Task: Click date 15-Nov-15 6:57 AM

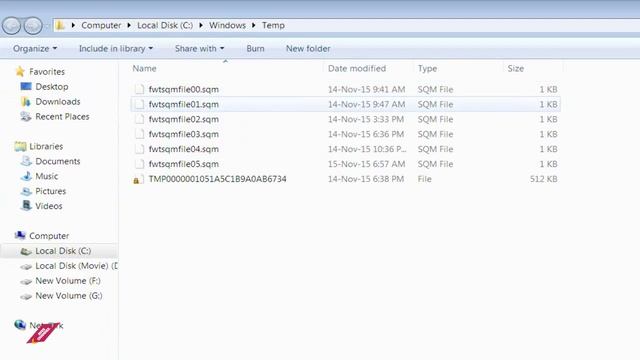Action: (367, 164)
